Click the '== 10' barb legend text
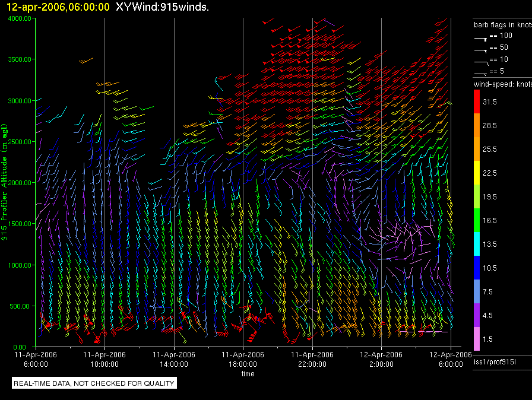This screenshot has height=400, width=532. (x=499, y=59)
